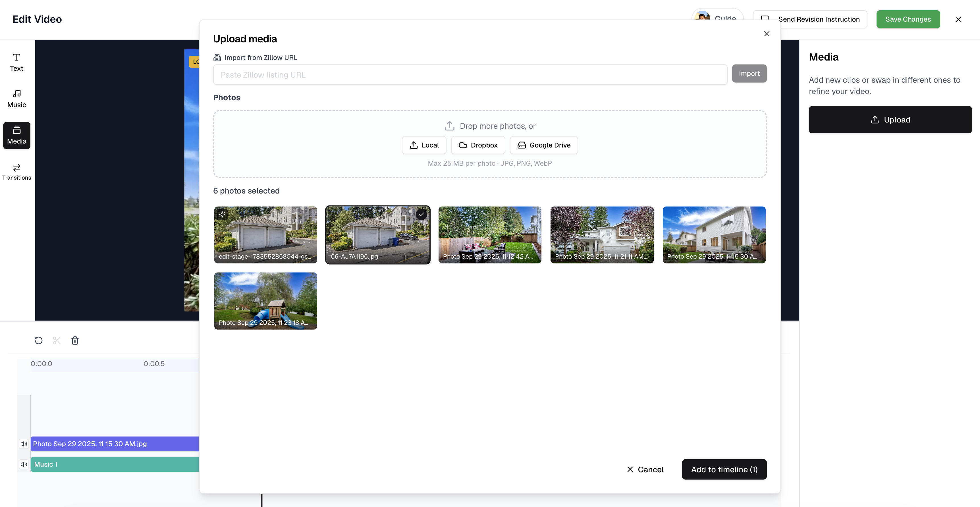
Task: Click Cancel in upload dialog
Action: coord(645,470)
